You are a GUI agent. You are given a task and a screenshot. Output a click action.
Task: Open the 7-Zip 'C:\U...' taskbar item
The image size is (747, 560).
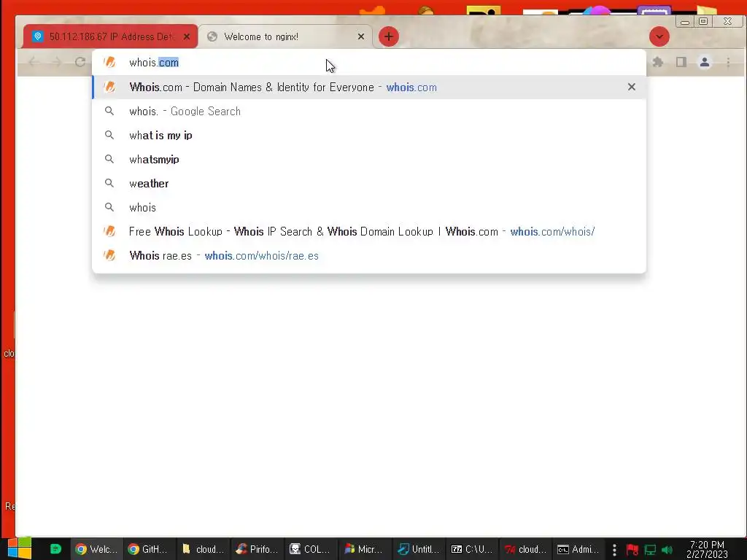tap(473, 549)
